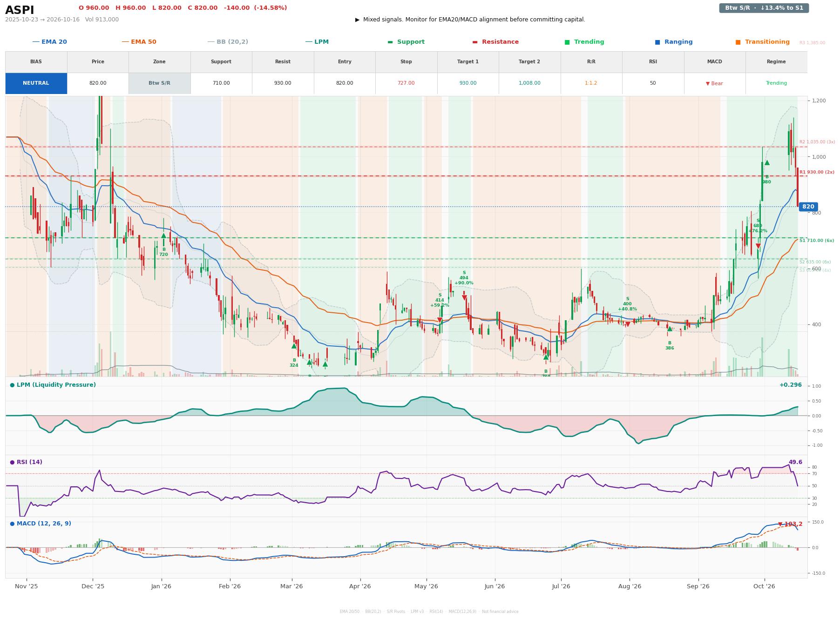Viewport: 840px width, 619px height.
Task: Click the Bear value in MACD column
Action: (714, 84)
